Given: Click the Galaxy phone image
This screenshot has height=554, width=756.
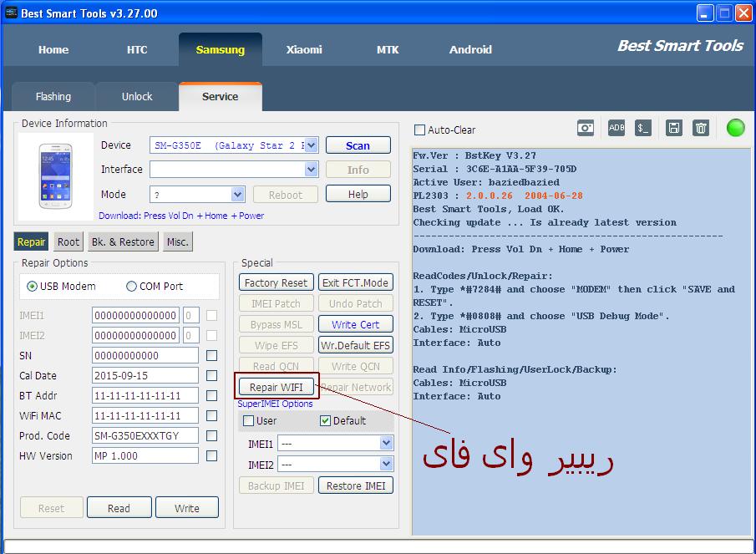Looking at the screenshot, I should point(55,176).
